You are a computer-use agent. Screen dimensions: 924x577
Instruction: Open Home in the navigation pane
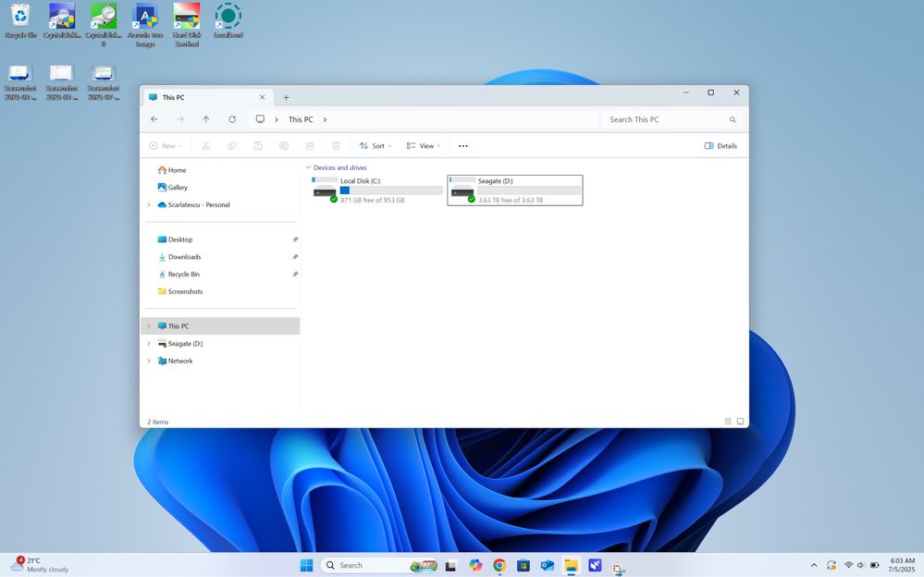click(172, 170)
